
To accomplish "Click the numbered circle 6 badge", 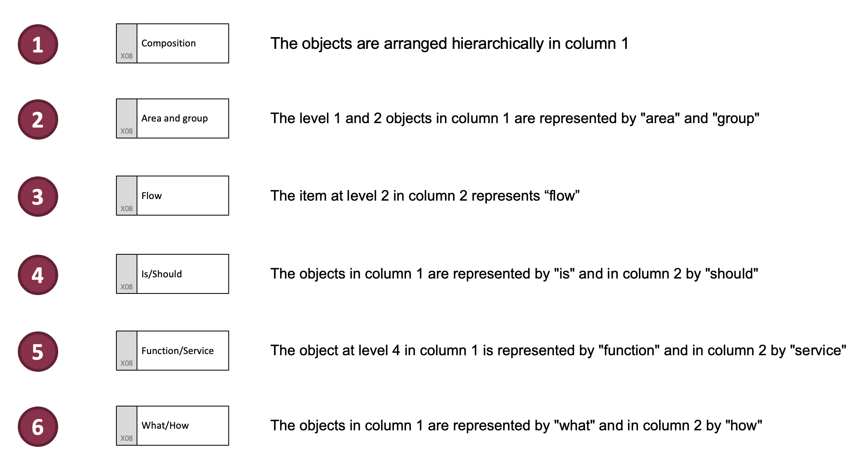I will 38,427.
